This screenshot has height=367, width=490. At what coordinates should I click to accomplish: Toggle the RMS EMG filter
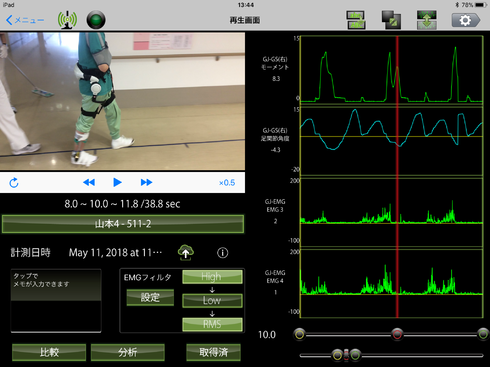[x=212, y=324]
